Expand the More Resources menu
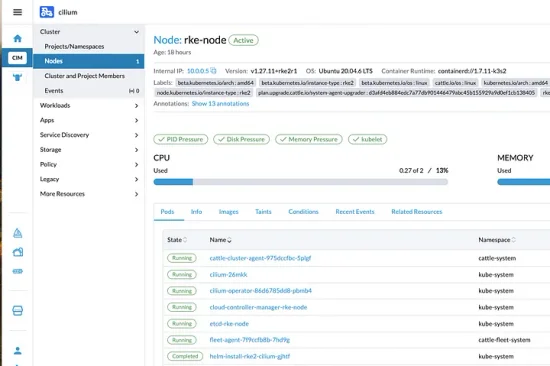 pyautogui.click(x=136, y=194)
